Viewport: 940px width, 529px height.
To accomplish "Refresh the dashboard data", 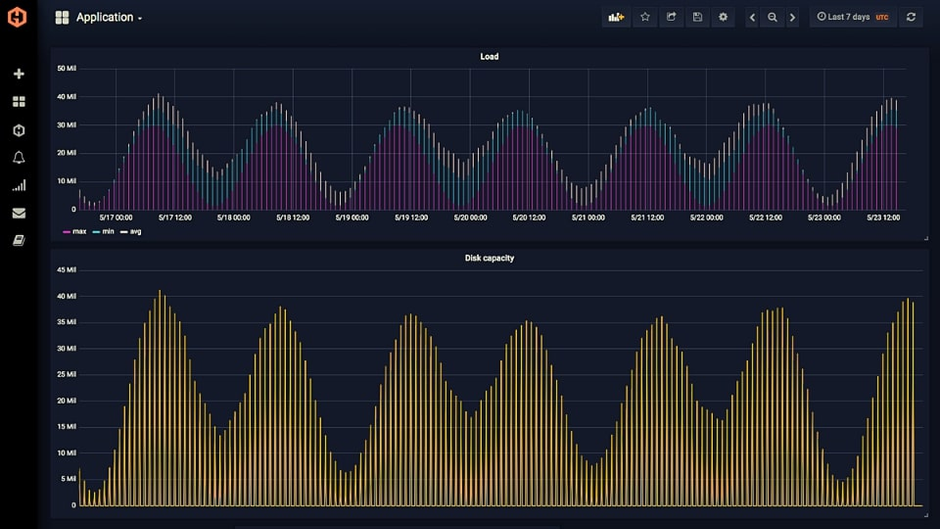I will tap(910, 17).
